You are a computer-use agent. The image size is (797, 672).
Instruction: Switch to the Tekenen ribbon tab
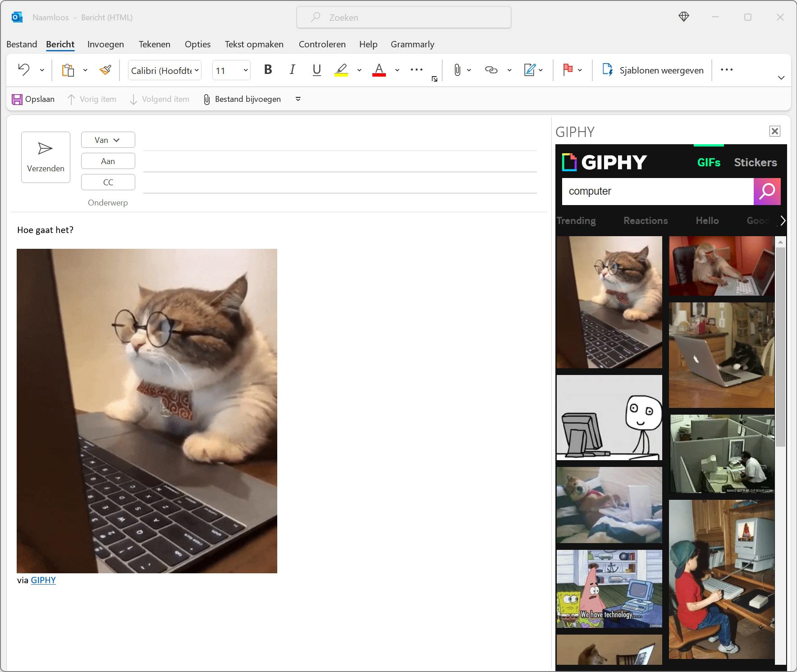(x=155, y=44)
